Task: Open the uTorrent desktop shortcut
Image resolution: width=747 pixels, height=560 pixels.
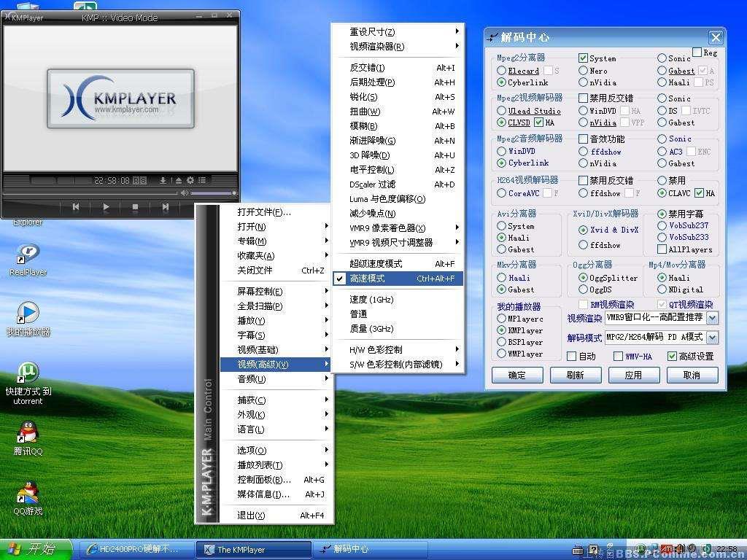Action: pos(28,373)
